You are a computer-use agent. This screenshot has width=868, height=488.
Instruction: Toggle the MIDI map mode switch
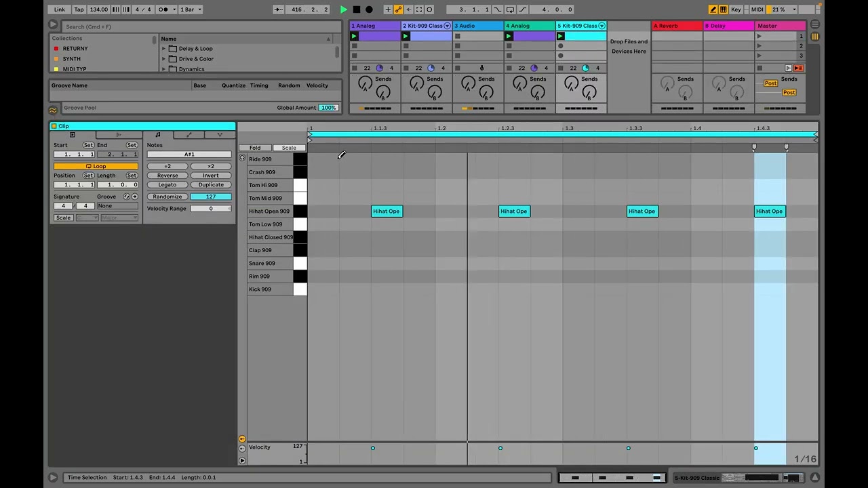tap(757, 9)
